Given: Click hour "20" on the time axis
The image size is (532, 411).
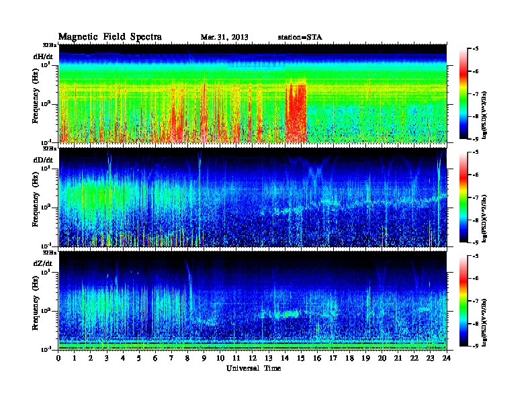Looking at the screenshot, I should pos(382,358).
